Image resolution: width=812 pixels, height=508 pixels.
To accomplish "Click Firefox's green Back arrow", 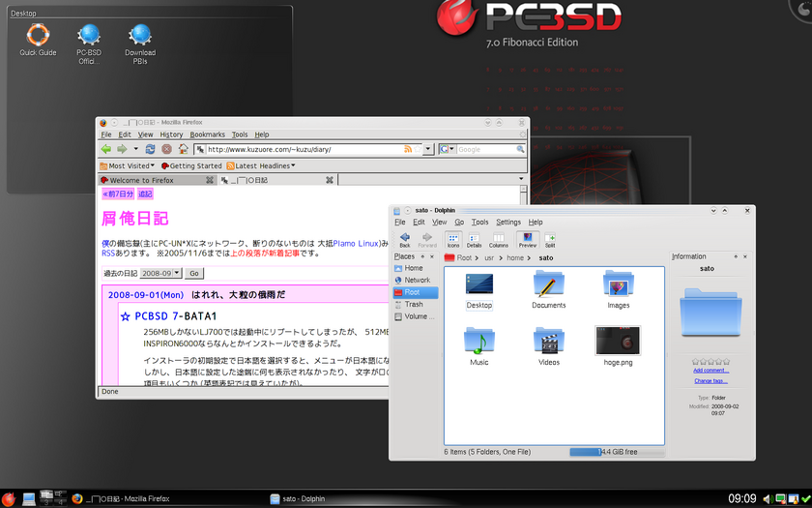I will pos(106,149).
